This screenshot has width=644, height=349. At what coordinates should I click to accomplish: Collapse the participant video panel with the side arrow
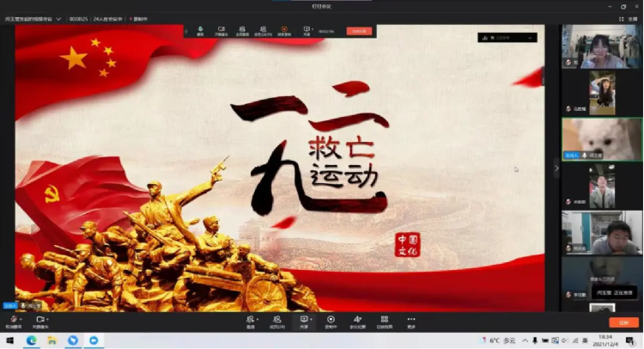click(556, 168)
